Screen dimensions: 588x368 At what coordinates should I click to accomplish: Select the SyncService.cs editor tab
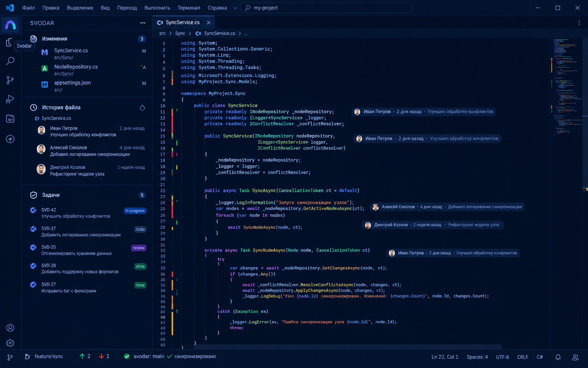point(184,23)
